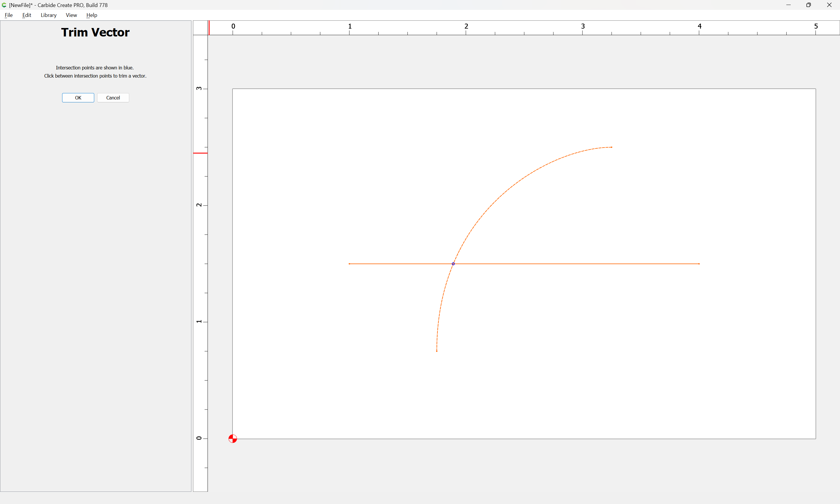Trim the left segment of horizontal line
Viewport: 840px width, 504px height.
click(401, 264)
